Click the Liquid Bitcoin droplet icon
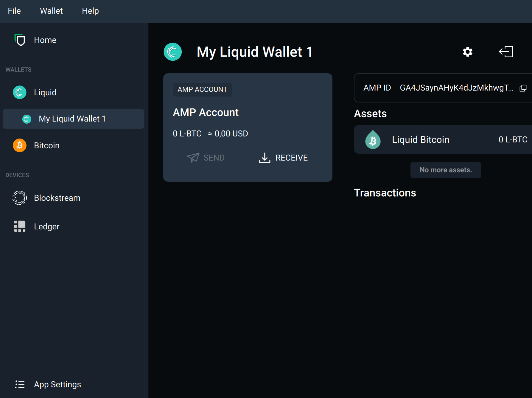 [373, 139]
